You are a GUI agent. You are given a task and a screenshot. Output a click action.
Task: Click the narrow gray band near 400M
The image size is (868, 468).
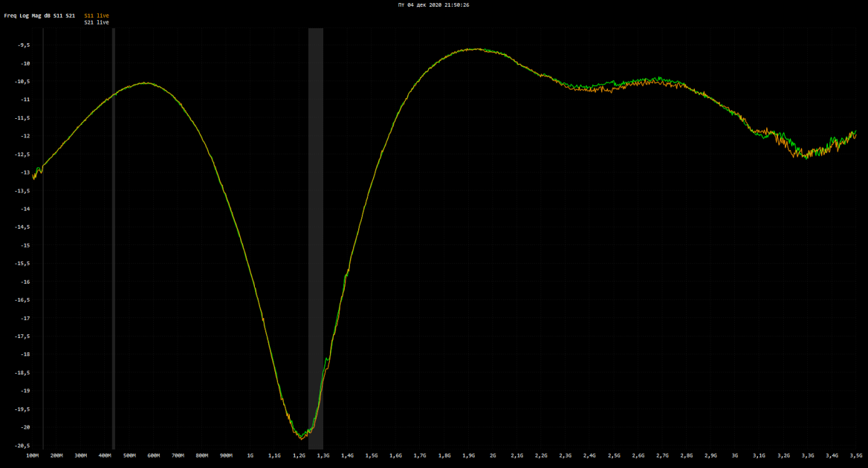pyautogui.click(x=114, y=238)
